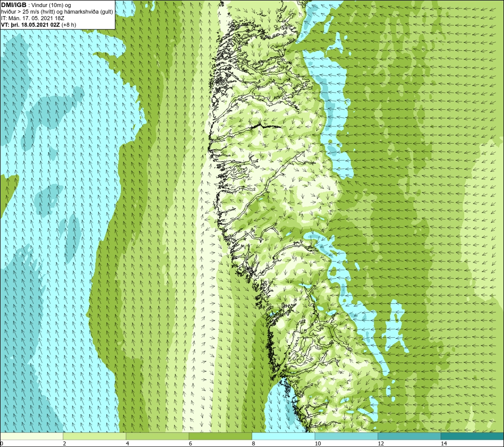Viewport: 504px width, 447px height.
Task: Click the legend label '6'
Action: point(191,443)
